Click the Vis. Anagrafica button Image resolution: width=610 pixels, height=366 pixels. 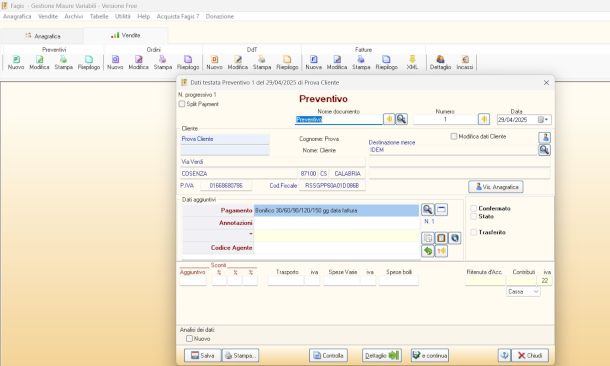[496, 187]
